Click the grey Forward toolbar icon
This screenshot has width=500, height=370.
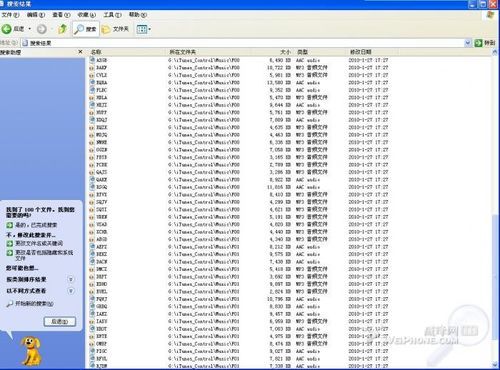(x=42, y=29)
